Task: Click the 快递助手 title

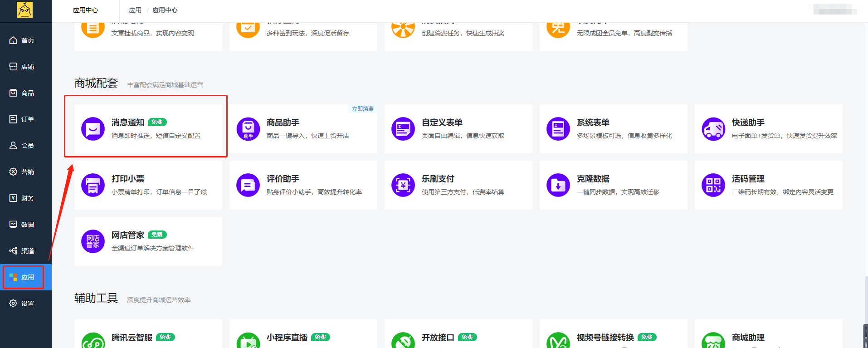Action: click(x=748, y=123)
